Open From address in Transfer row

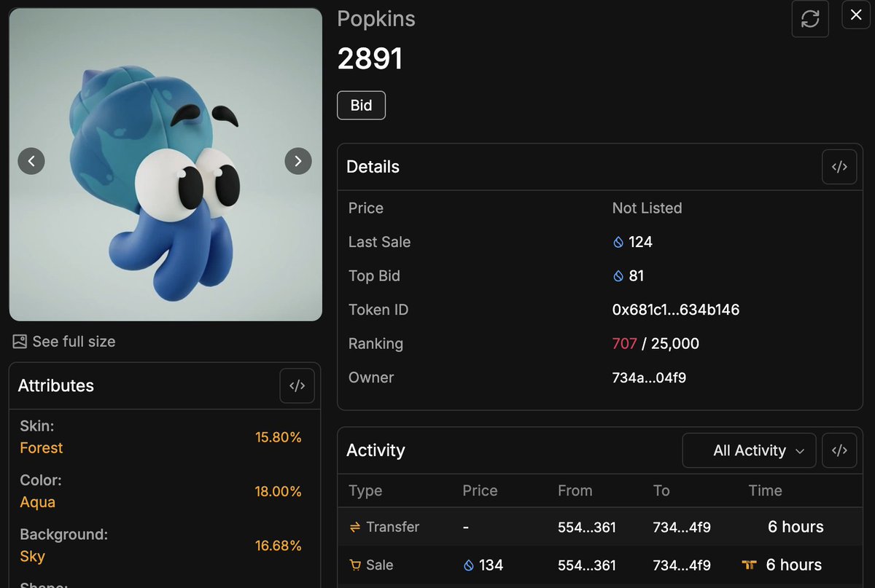587,527
